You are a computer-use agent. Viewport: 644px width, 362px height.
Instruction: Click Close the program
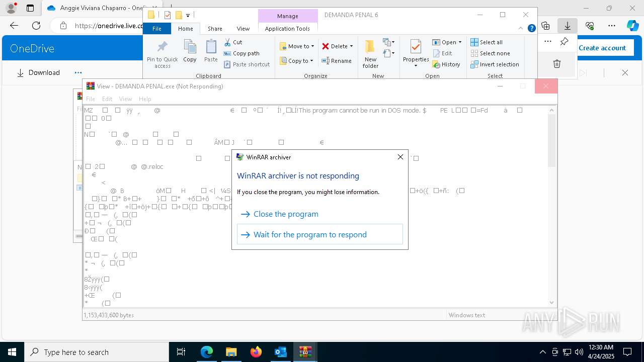(286, 214)
